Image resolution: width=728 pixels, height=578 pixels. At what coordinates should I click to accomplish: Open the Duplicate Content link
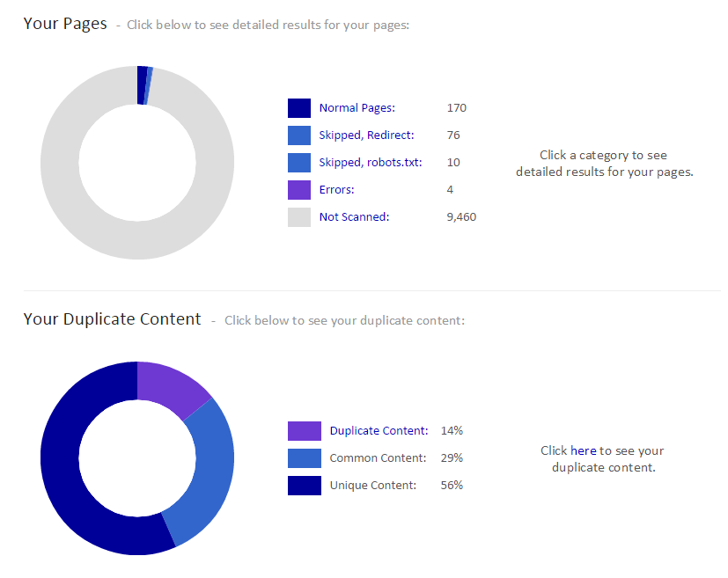379,430
